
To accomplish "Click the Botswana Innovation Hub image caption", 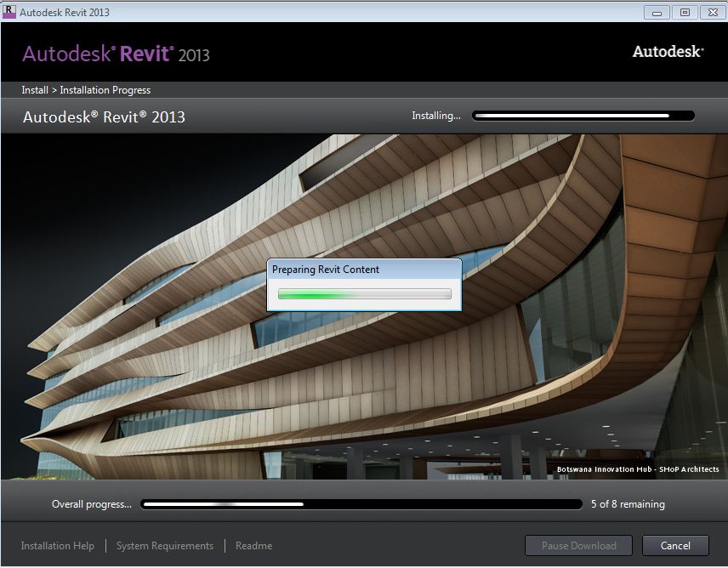I will 638,469.
